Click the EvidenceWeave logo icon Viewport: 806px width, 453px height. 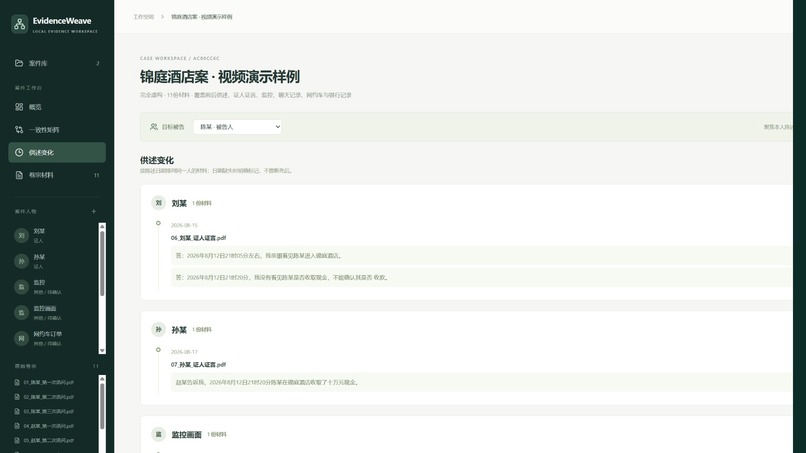click(20, 24)
